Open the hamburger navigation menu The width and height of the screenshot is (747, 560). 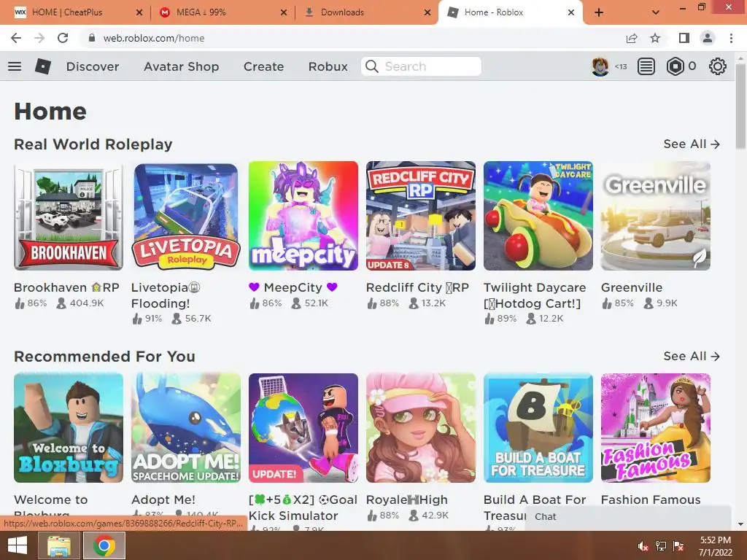(x=15, y=66)
